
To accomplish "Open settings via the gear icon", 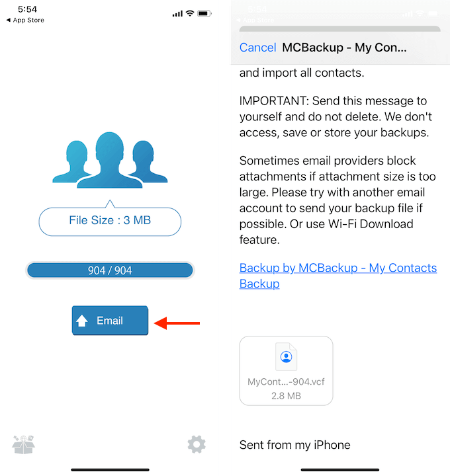I will click(197, 444).
